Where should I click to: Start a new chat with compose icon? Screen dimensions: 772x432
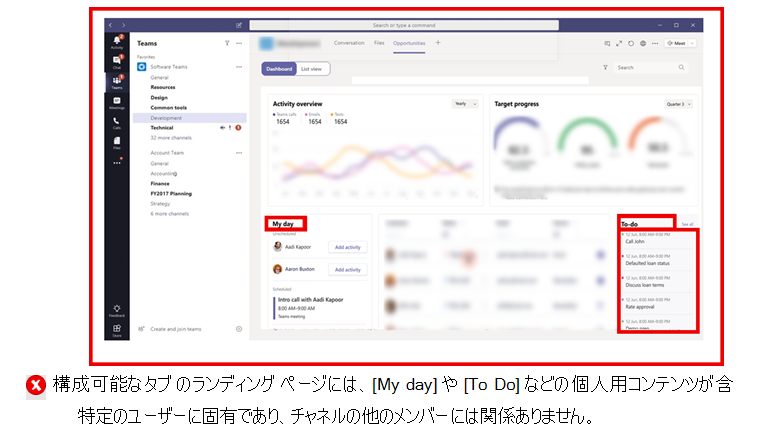[x=239, y=25]
